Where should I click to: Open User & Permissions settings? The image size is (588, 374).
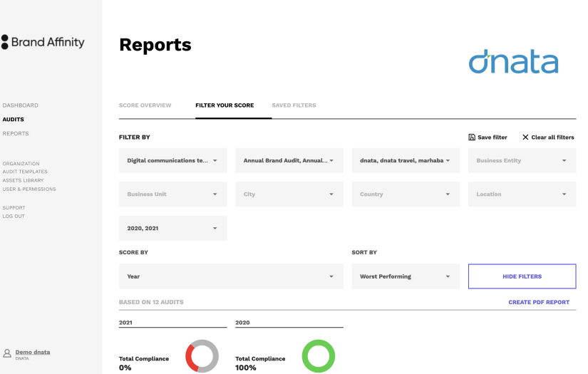click(x=29, y=189)
